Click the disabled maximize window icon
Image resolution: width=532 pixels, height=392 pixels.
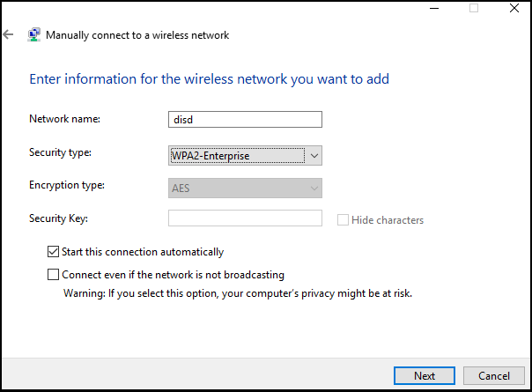[474, 8]
